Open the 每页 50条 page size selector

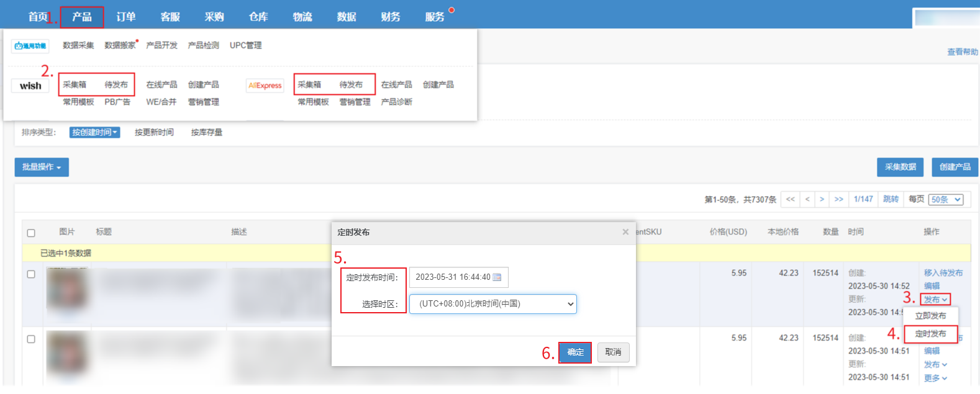[x=946, y=199]
